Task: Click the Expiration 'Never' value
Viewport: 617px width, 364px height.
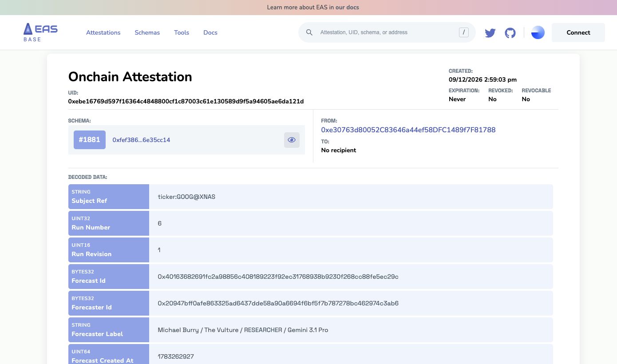Action: coord(457,99)
